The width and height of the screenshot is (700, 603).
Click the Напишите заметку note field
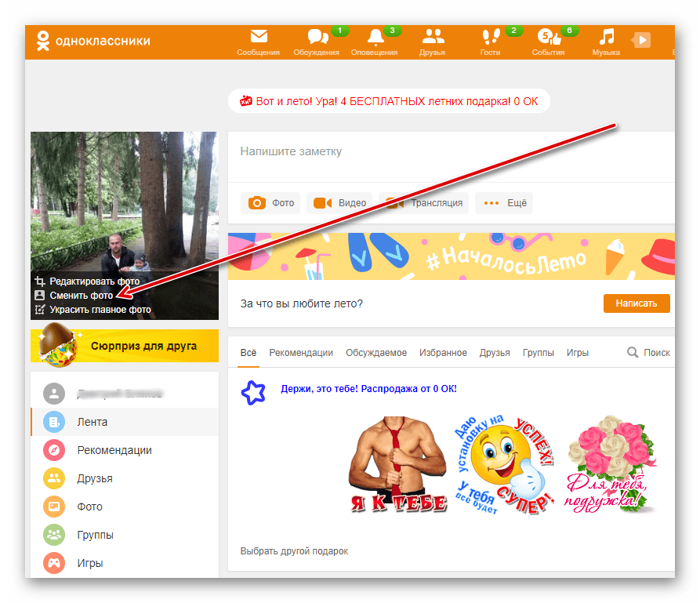tap(451, 156)
